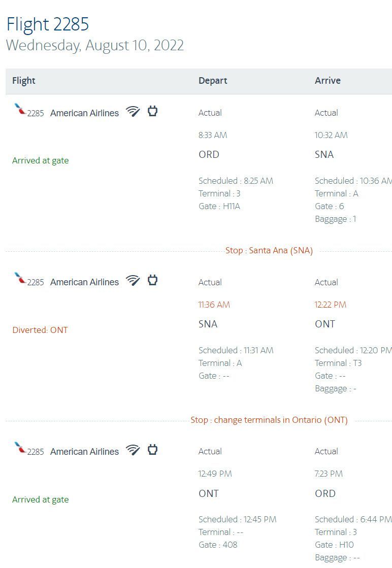This screenshot has width=392, height=568.
Task: Click the power outlet icon on first flight row
Action: [x=152, y=111]
